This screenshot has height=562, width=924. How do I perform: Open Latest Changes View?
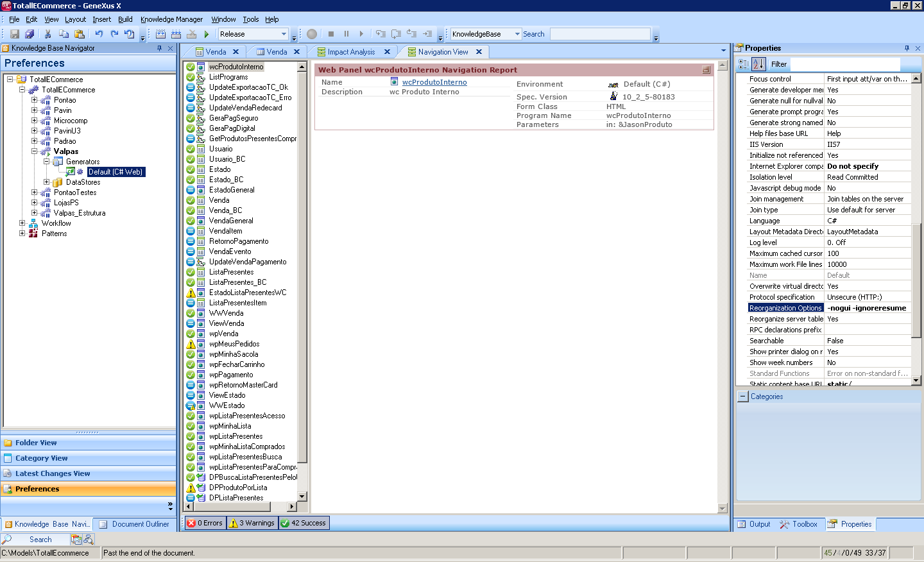(x=88, y=473)
